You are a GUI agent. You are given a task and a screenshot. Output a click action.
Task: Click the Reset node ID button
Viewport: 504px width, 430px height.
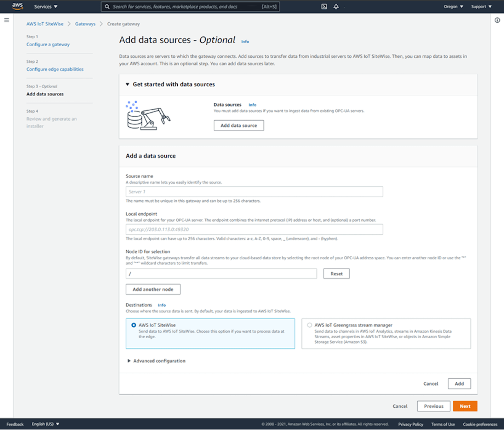(336, 274)
